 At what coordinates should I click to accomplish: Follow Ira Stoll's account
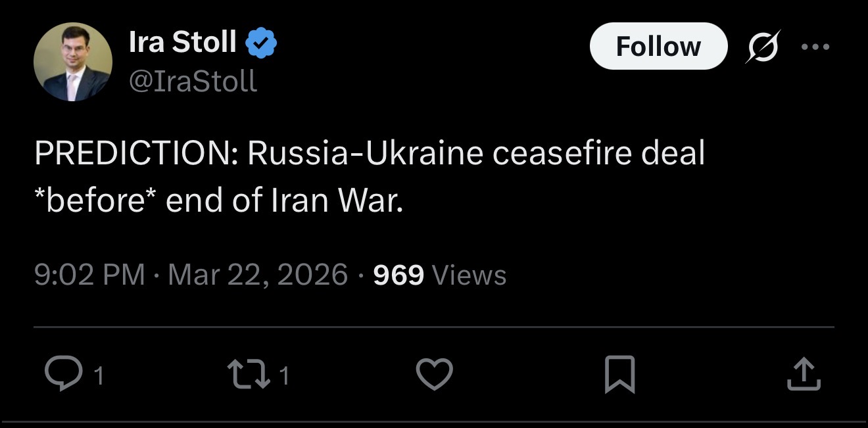658,47
